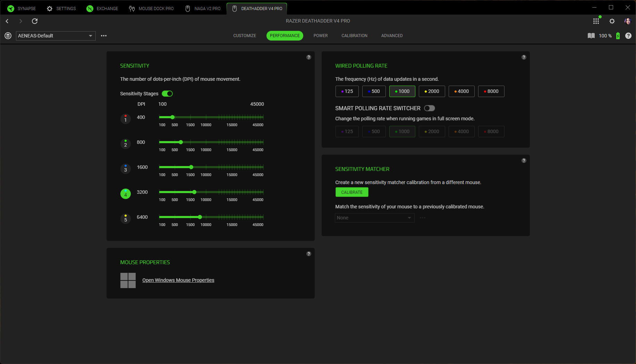Click the battery charging status icon
Image resolution: width=636 pixels, height=364 pixels.
(x=618, y=36)
